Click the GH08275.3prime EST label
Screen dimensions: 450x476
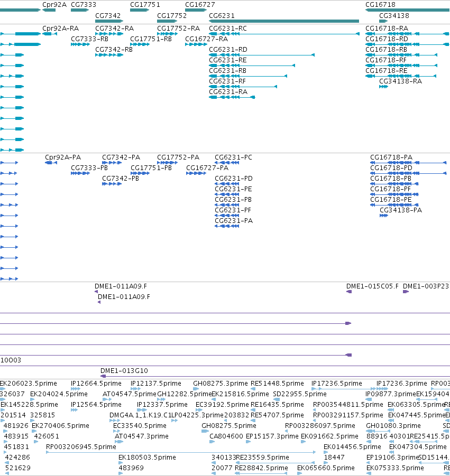(x=221, y=384)
